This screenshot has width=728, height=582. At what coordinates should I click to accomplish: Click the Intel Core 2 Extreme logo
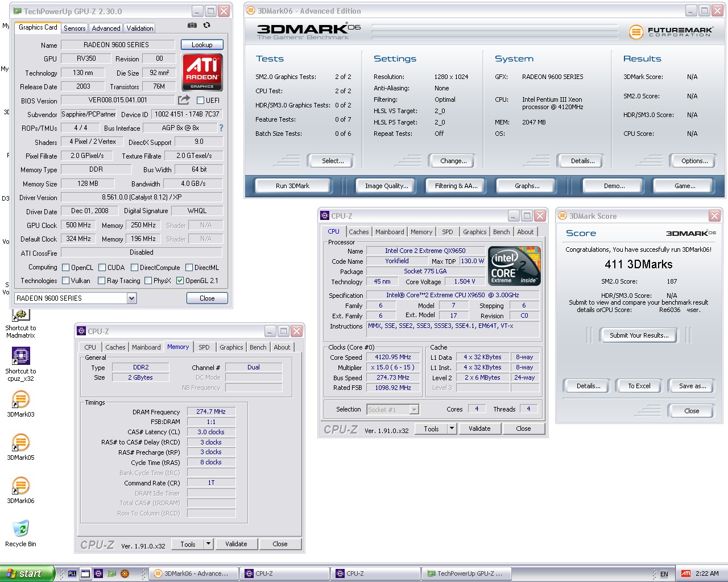pos(514,265)
